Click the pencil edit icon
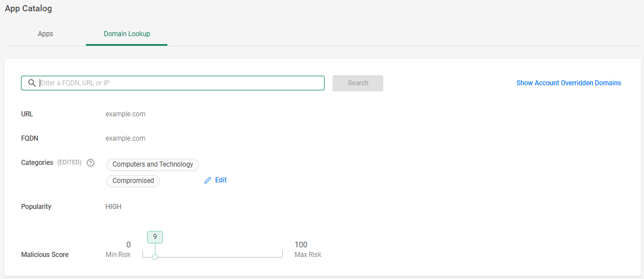The width and height of the screenshot is (644, 279). 208,180
